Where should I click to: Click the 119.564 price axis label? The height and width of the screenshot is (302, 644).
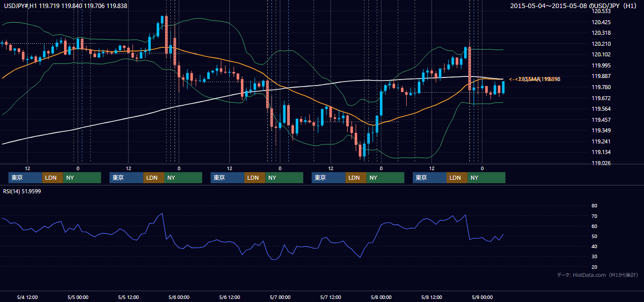point(601,109)
